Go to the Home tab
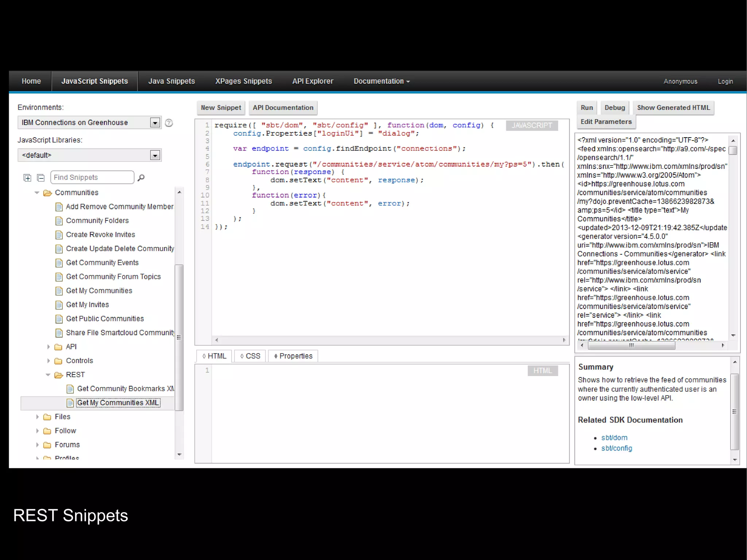Viewport: 747px width, 560px height. pos(31,81)
